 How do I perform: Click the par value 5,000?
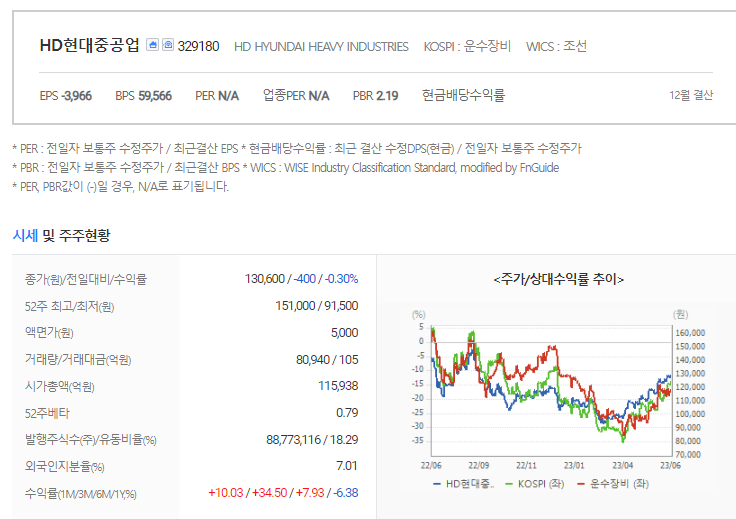pos(345,333)
